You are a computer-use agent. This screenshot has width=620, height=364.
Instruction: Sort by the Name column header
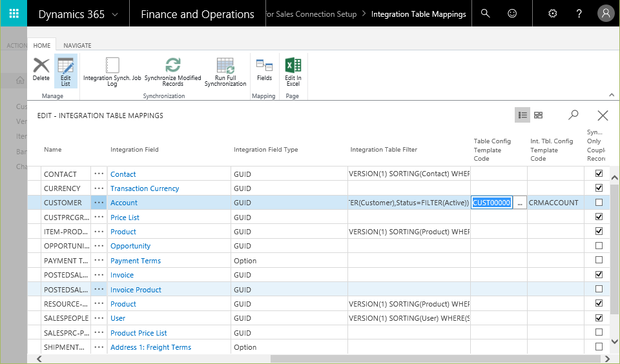click(x=52, y=149)
